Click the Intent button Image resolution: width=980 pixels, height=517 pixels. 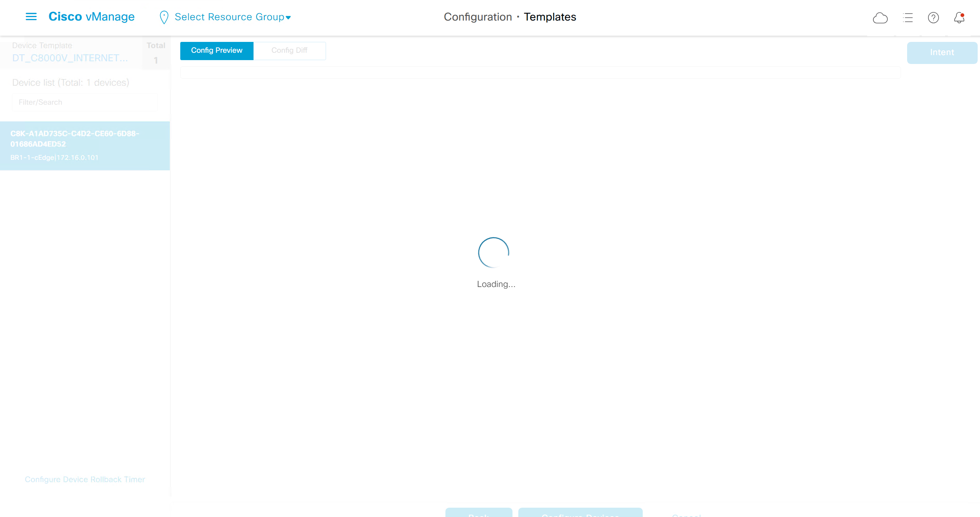click(x=942, y=53)
